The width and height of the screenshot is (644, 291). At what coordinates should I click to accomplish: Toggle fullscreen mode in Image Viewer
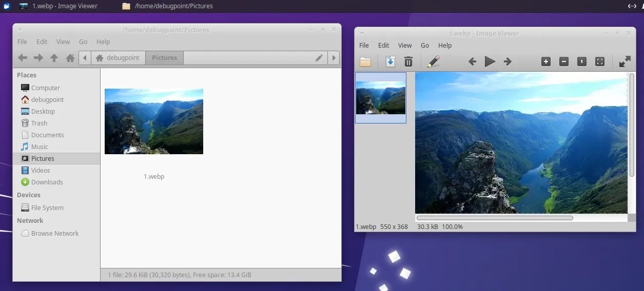coord(625,62)
